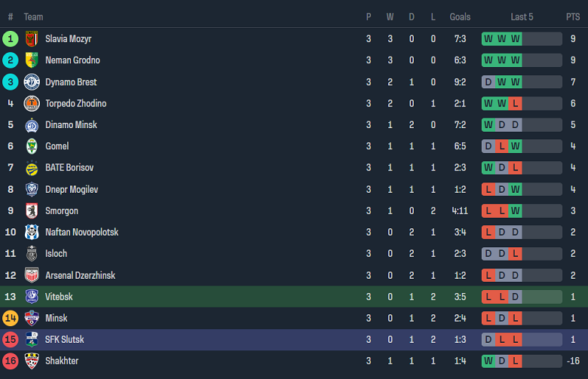This screenshot has height=379, width=588.
Task: Click the Last 5 column header
Action: click(522, 17)
